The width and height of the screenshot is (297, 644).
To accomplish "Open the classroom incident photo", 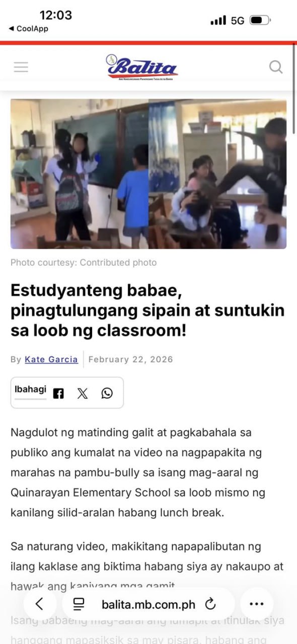I will 148,174.
